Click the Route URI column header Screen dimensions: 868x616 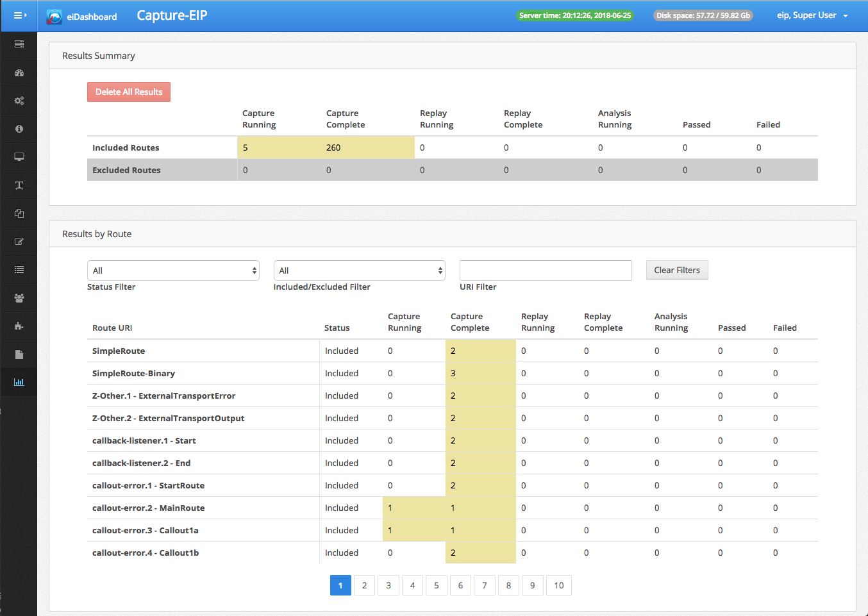(112, 328)
